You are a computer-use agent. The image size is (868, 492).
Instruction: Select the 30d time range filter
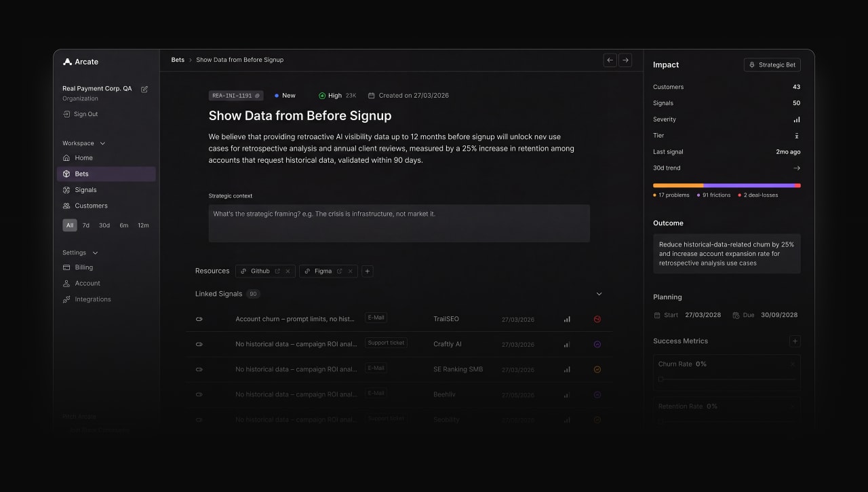tap(104, 225)
